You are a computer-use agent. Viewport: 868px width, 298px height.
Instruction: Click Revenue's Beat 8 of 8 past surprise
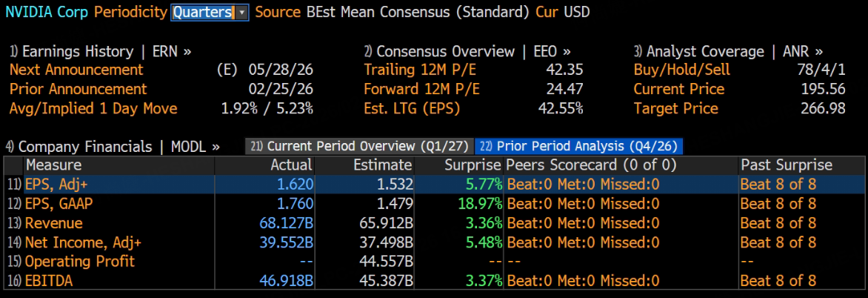click(778, 222)
